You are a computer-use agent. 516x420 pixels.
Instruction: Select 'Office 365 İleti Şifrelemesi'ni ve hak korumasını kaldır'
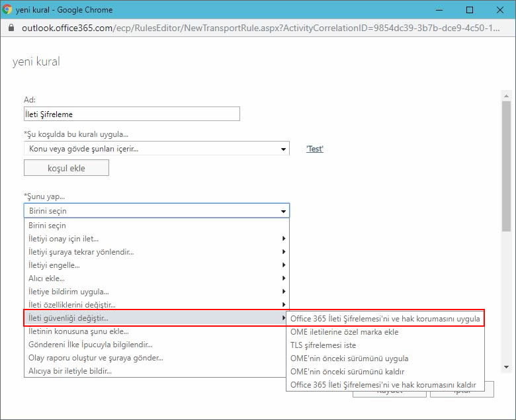385,384
